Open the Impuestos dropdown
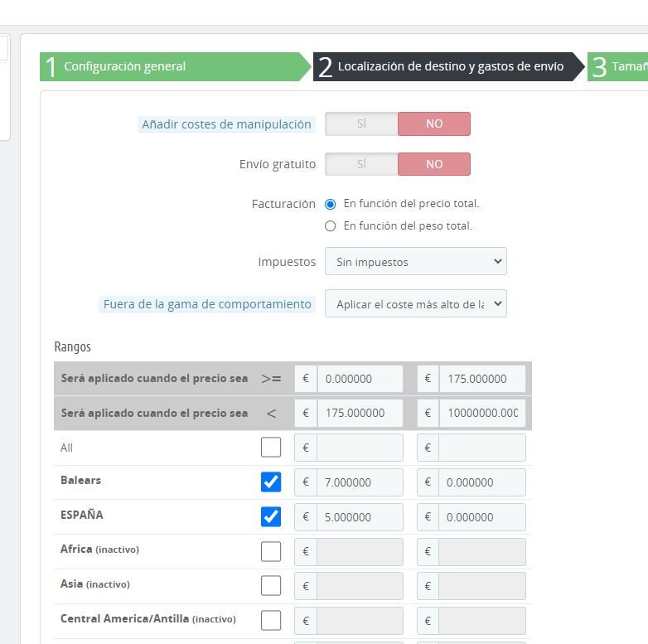This screenshot has height=644, width=648. pyautogui.click(x=416, y=262)
